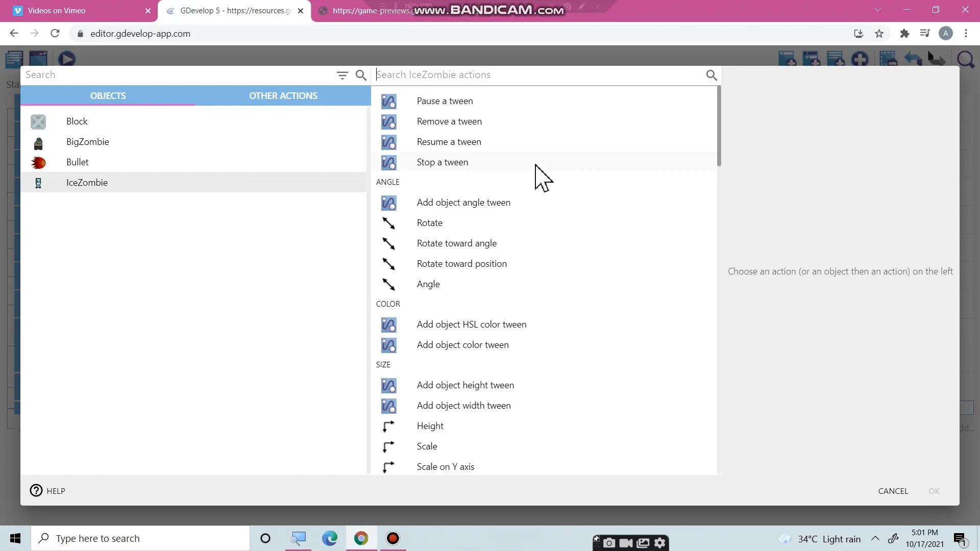980x551 pixels.
Task: Switch to the OTHER ACTIONS tab
Action: 283,95
